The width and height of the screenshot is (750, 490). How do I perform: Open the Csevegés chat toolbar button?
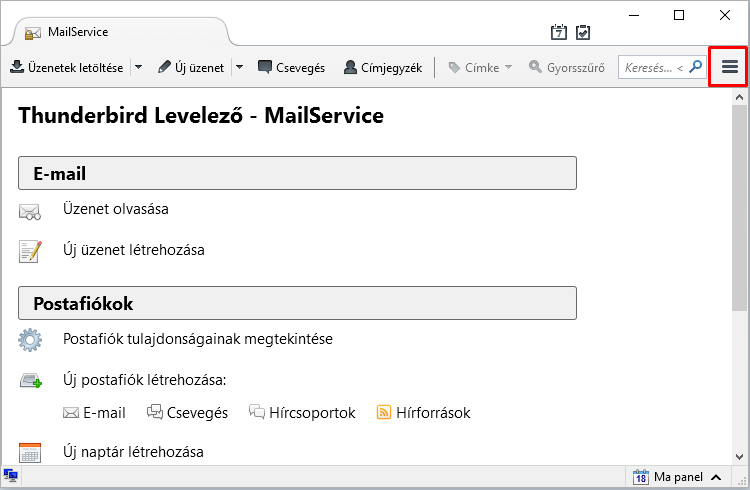291,67
